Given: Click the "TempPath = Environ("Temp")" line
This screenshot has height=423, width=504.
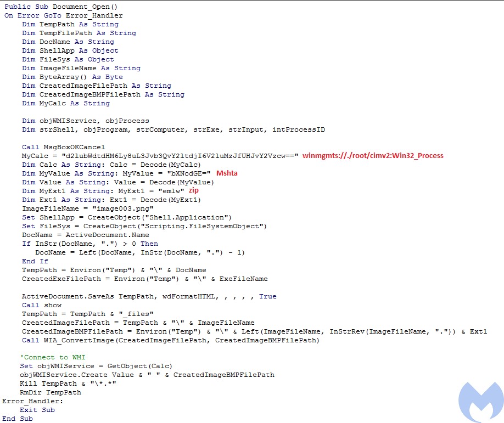Looking at the screenshot, I should [114, 270].
